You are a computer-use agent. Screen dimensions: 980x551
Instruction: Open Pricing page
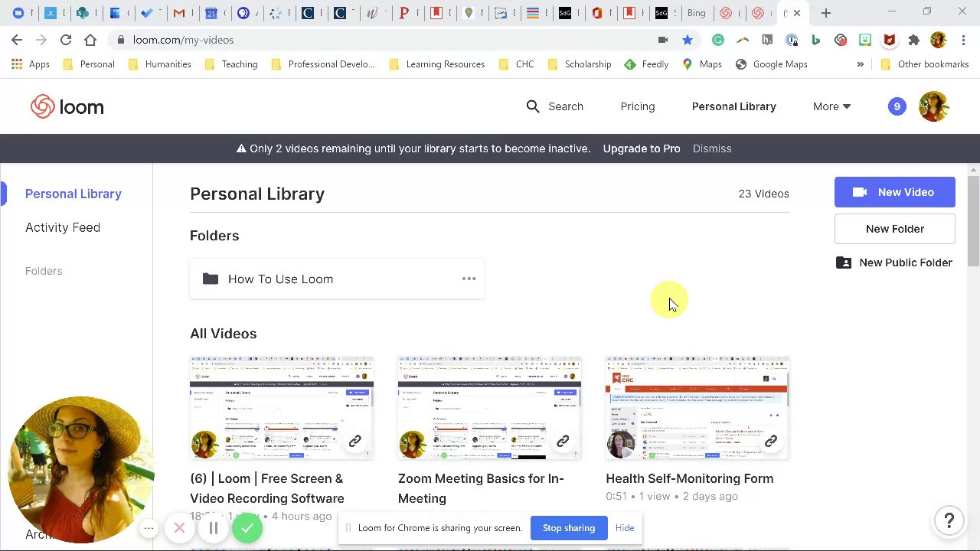[x=637, y=106]
